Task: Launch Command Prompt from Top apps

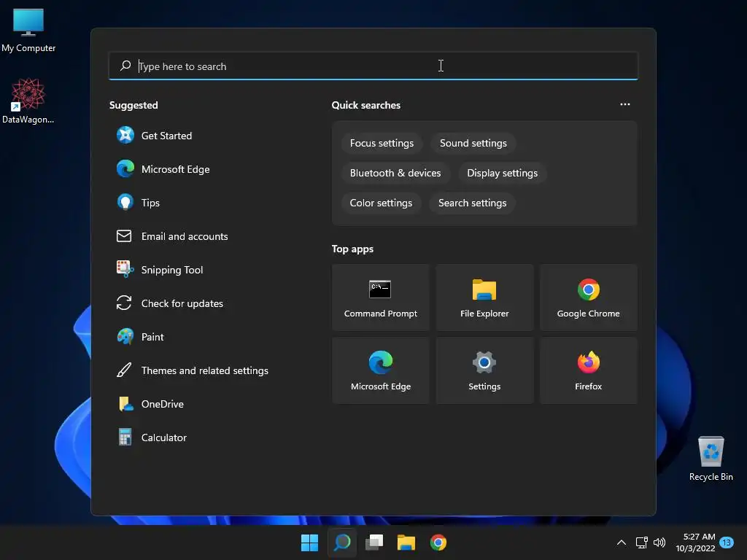Action: click(x=381, y=297)
